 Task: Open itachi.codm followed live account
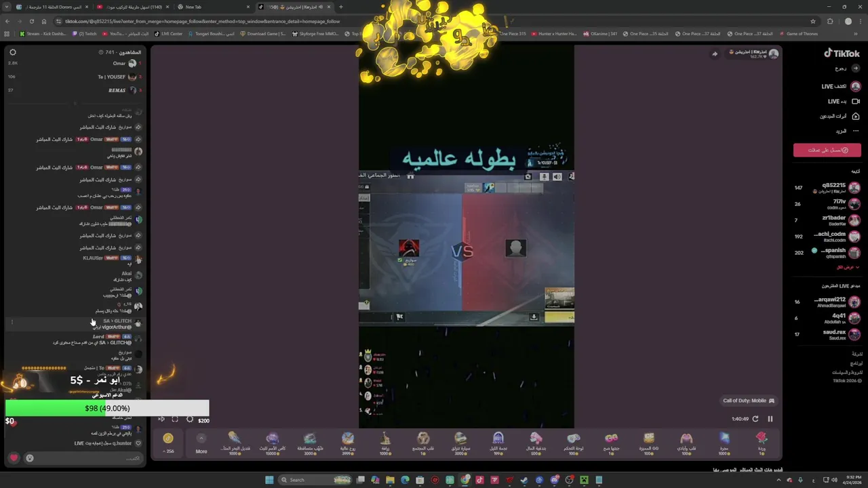pyautogui.click(x=827, y=237)
